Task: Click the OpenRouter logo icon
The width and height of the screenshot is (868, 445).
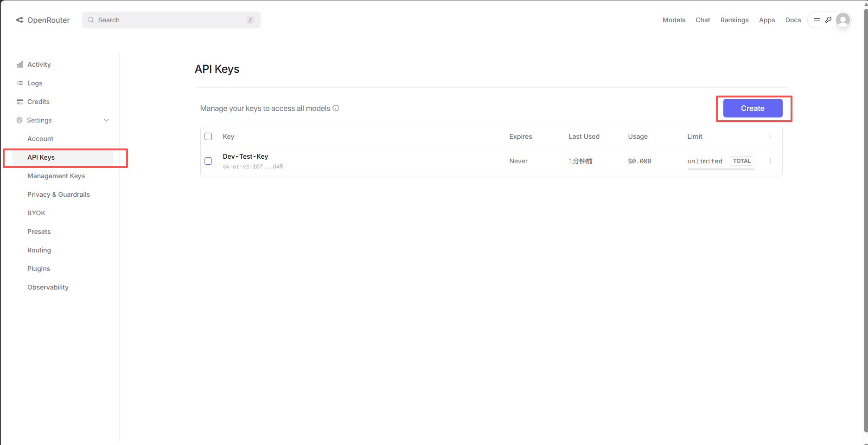Action: (19, 20)
